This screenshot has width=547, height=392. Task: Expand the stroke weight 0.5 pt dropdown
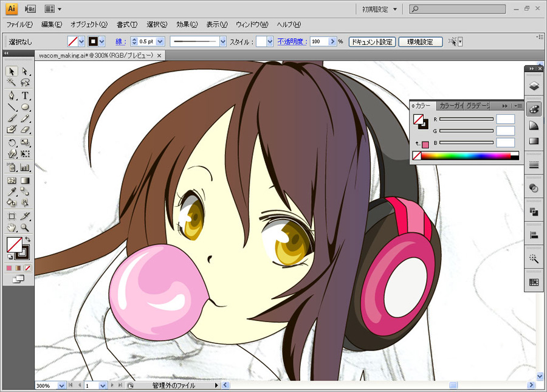[160, 42]
